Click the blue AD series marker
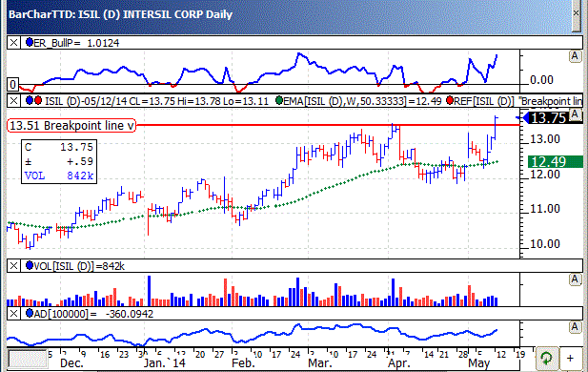Image resolution: width=588 pixels, height=372 pixels. 30,313
